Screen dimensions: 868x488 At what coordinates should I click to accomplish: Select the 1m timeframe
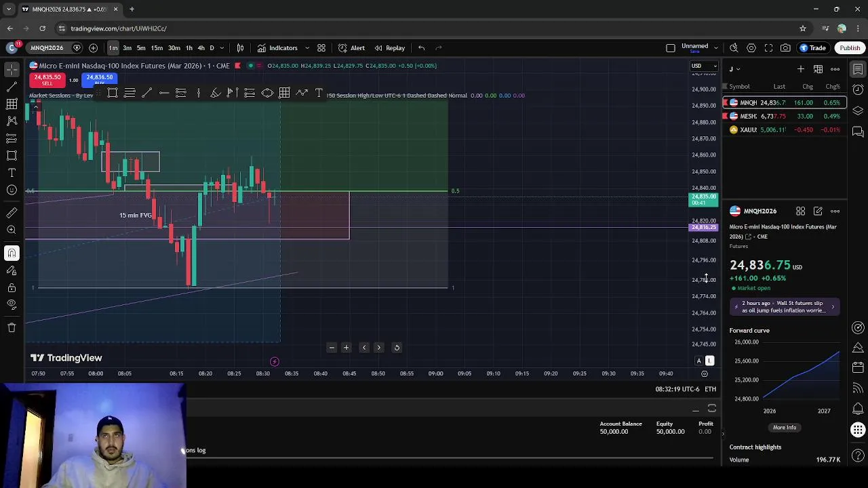(113, 48)
